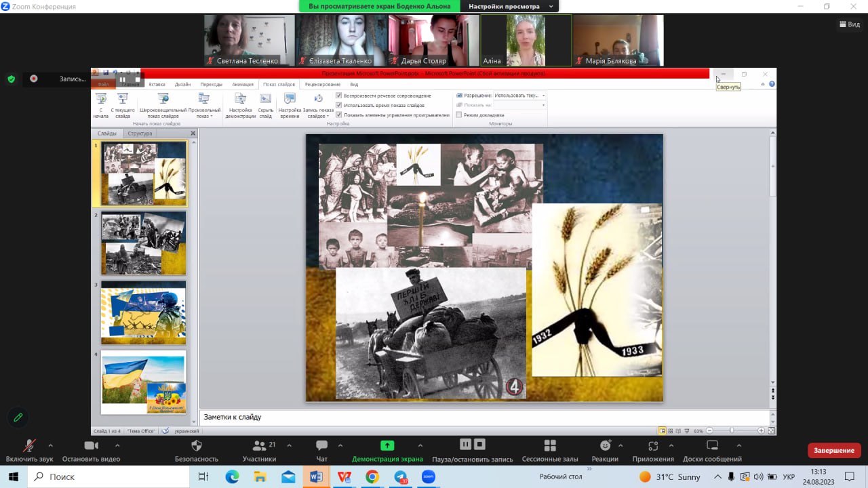Open Zoom Reactions (Реакции) icon

[605, 445]
